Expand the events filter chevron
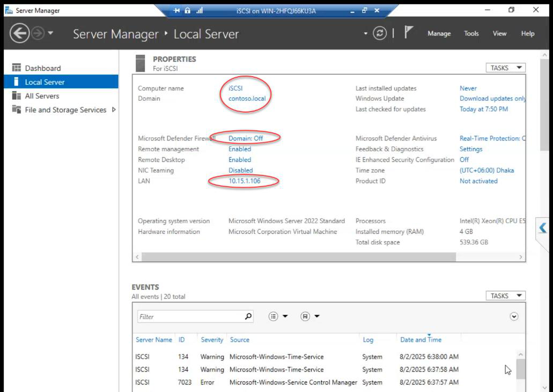This screenshot has height=392, width=553. [514, 316]
